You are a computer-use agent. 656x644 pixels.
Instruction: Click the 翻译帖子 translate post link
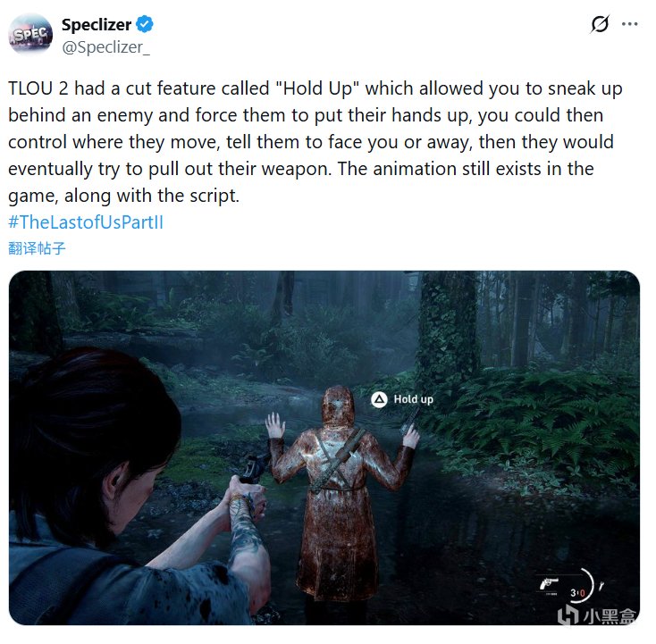tap(37, 248)
